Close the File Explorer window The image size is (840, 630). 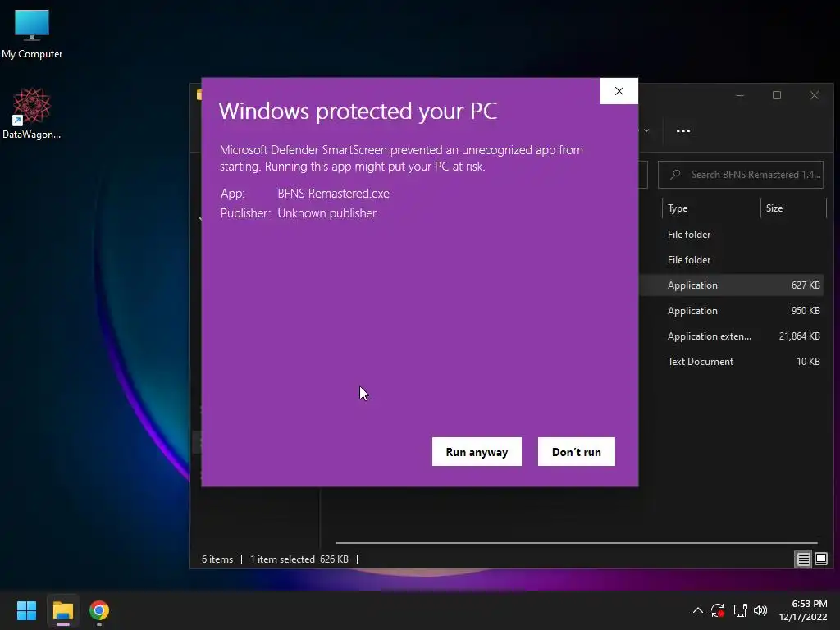(815, 95)
